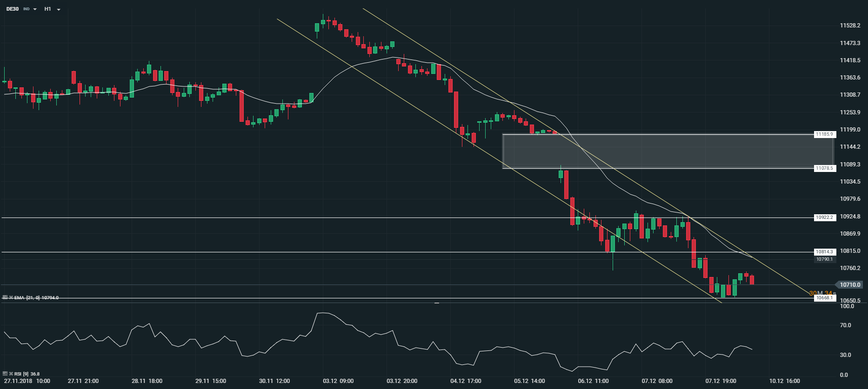Click the 03.12 09:00 time axis label
868x389 pixels.
(338, 381)
